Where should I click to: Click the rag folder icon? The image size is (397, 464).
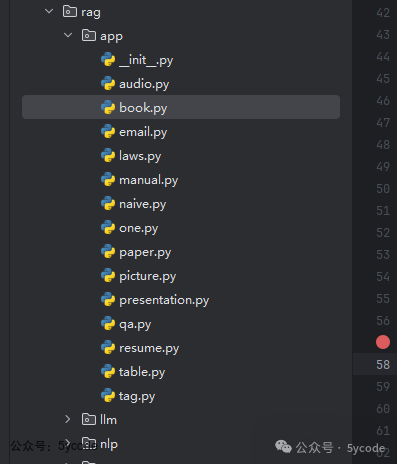[70, 11]
